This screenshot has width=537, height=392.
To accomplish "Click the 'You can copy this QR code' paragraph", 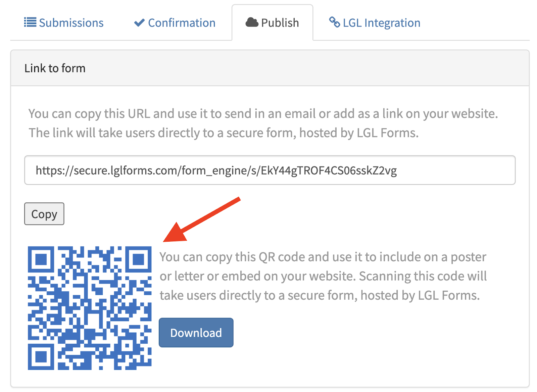I will pos(323,276).
